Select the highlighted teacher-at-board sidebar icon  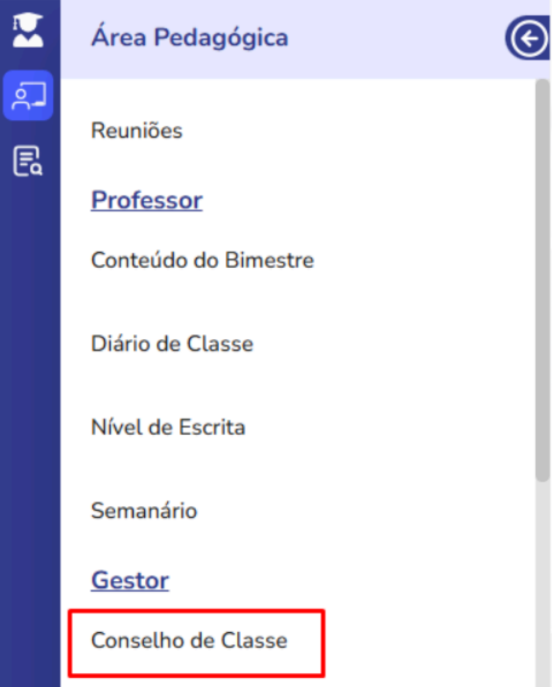pos(28,95)
